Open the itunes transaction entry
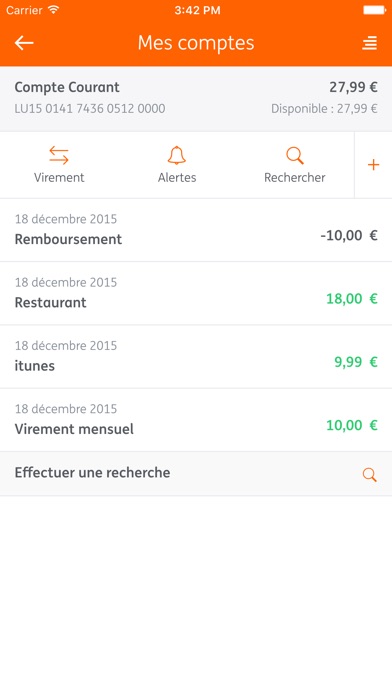Viewport: 392px width, 696px height. [196, 357]
